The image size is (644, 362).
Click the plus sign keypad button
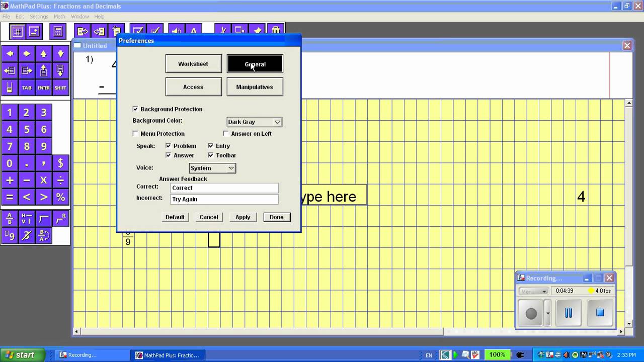click(10, 180)
